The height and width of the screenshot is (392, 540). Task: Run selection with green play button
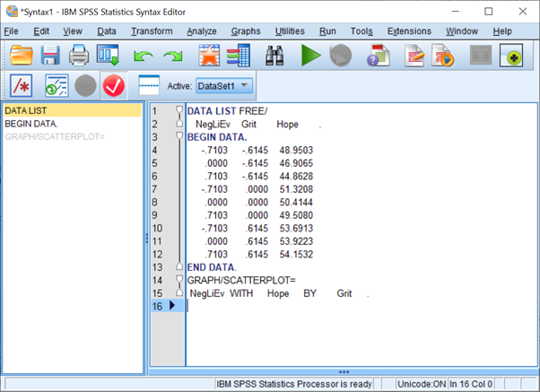click(310, 57)
